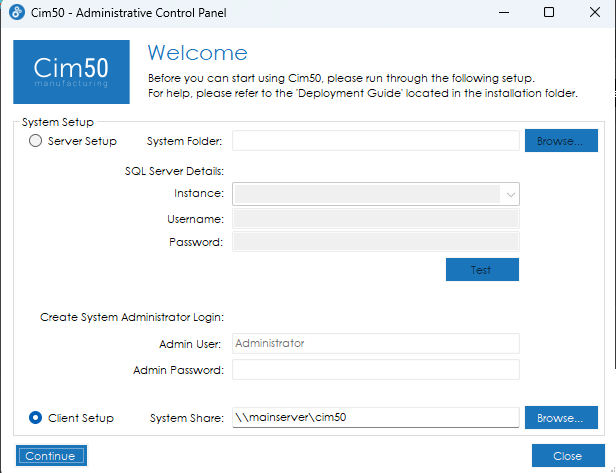Select the Client Setup radio button
The width and height of the screenshot is (616, 473).
tap(36, 417)
